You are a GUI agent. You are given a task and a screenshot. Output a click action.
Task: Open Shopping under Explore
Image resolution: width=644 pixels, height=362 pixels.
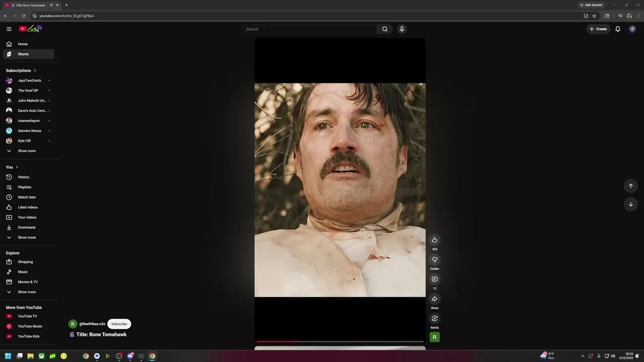29,262
